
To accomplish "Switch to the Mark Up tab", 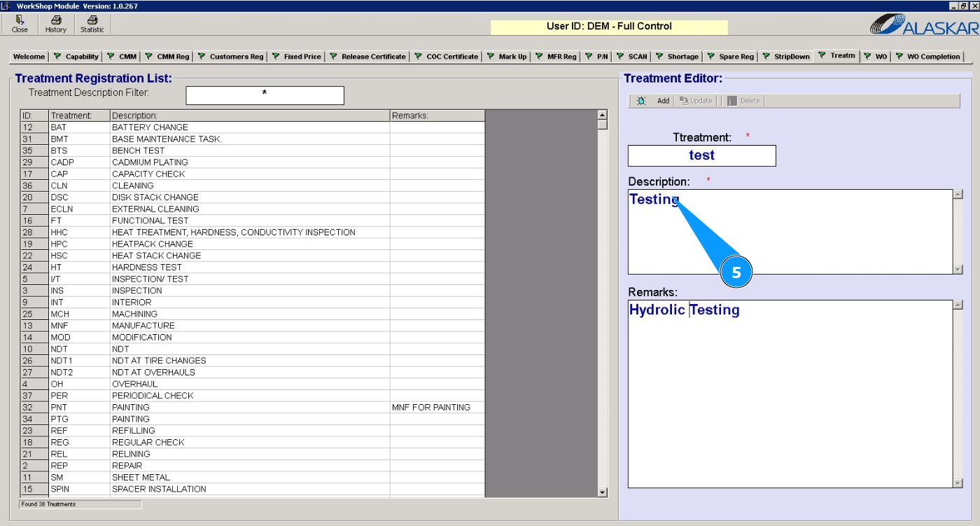I will point(507,57).
